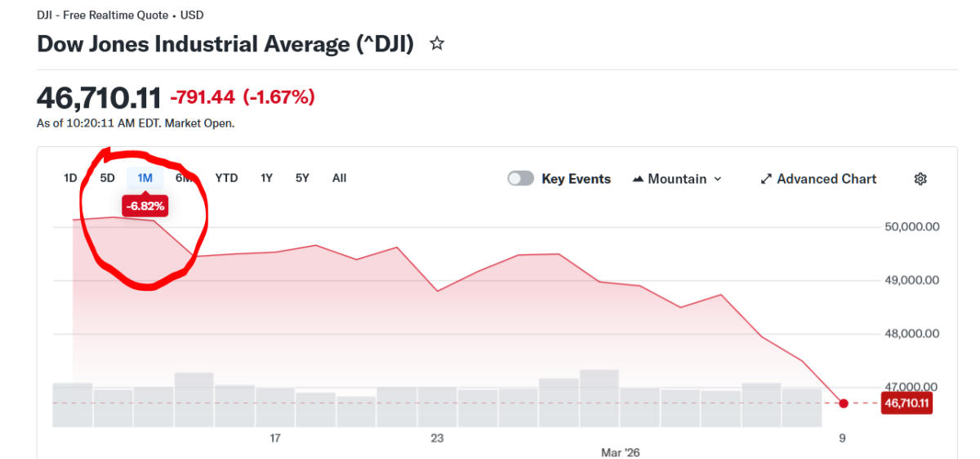This screenshot has height=459, width=980.
Task: Switch to the 5D time range
Action: (x=107, y=178)
